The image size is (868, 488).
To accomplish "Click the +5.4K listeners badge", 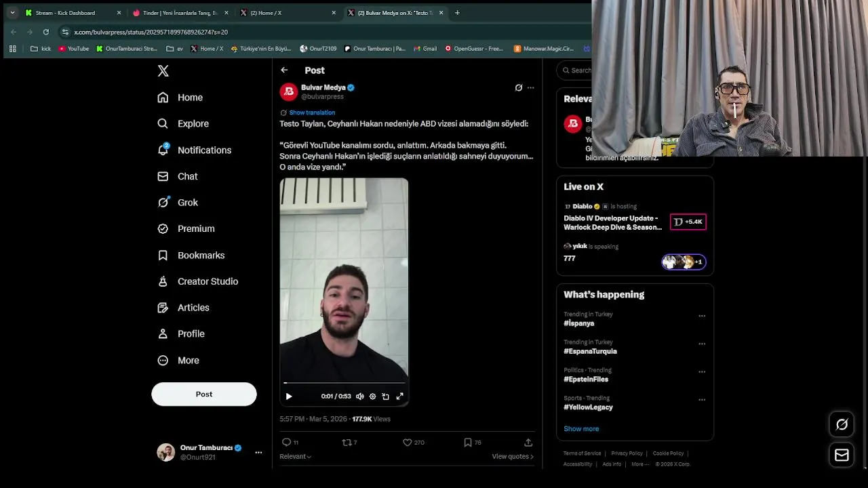I will click(x=688, y=222).
